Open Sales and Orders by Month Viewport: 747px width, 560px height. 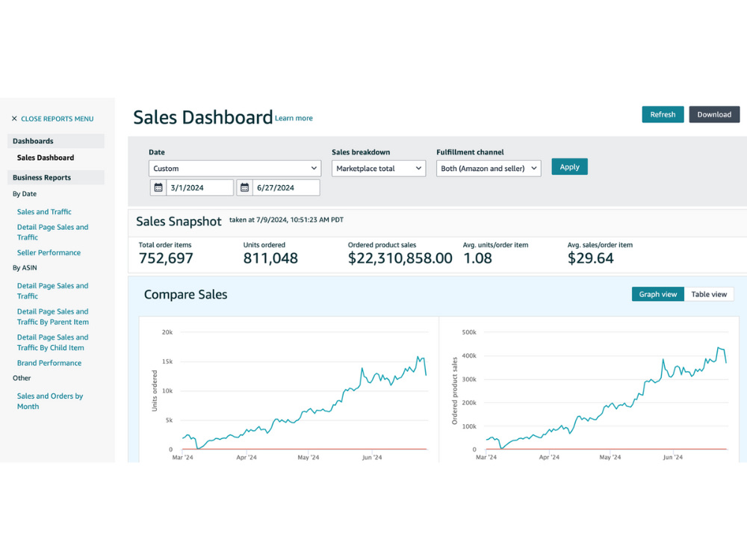pyautogui.click(x=50, y=401)
